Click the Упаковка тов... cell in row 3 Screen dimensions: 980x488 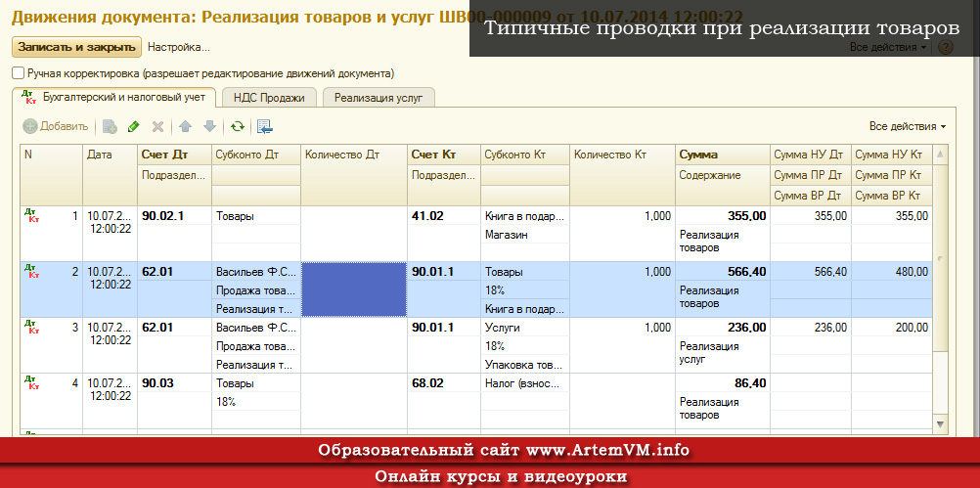click(525, 365)
